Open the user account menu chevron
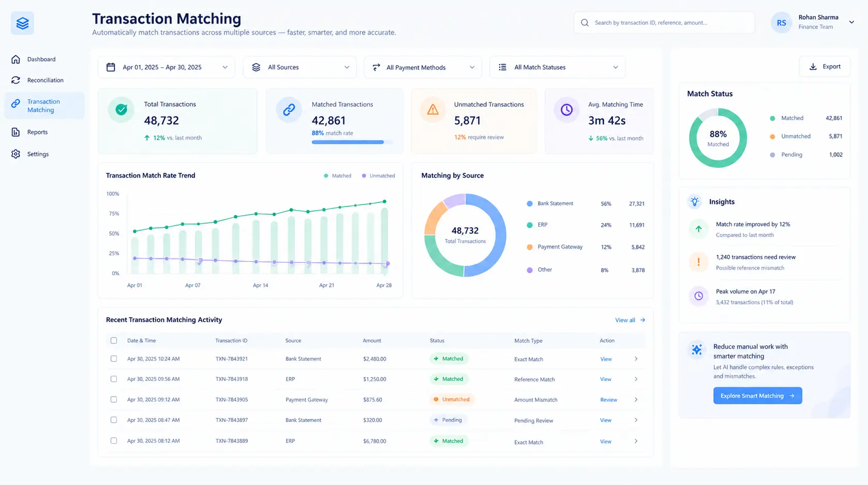868x485 pixels. [851, 22]
